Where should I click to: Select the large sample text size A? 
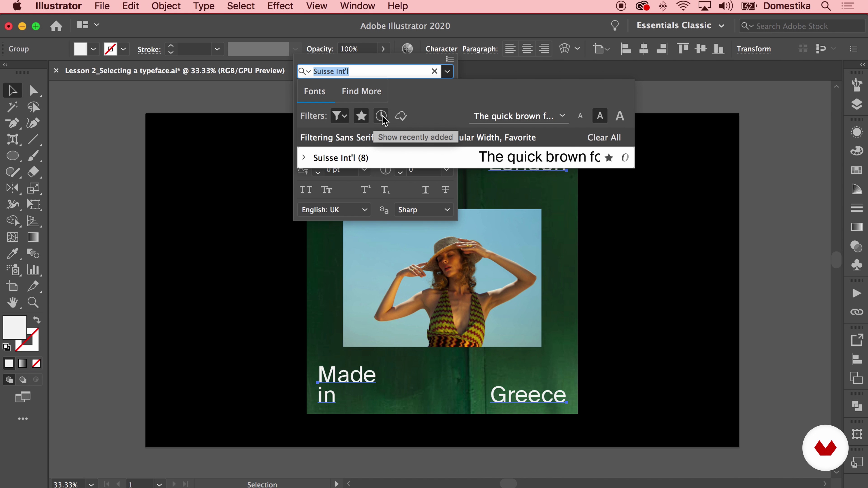point(619,116)
